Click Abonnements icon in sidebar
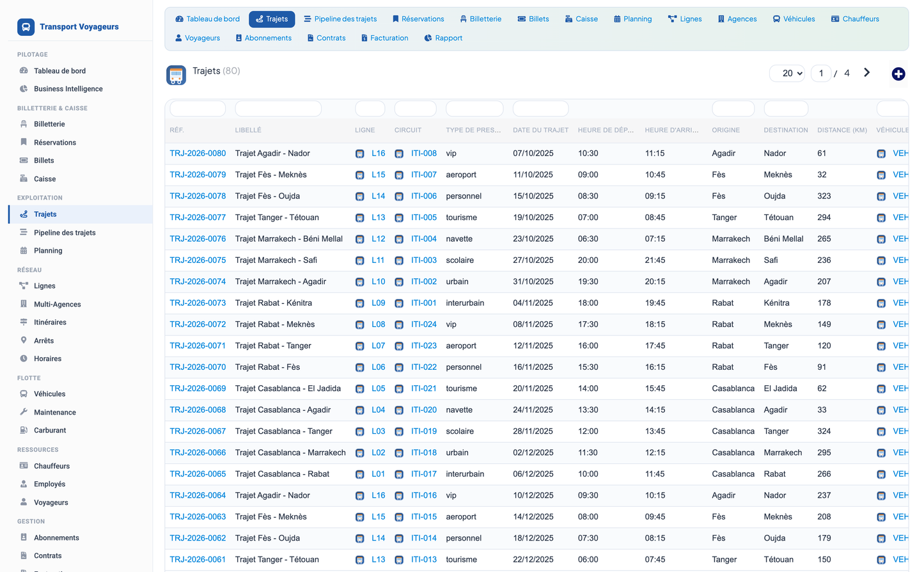Image resolution: width=924 pixels, height=572 pixels. pos(24,537)
